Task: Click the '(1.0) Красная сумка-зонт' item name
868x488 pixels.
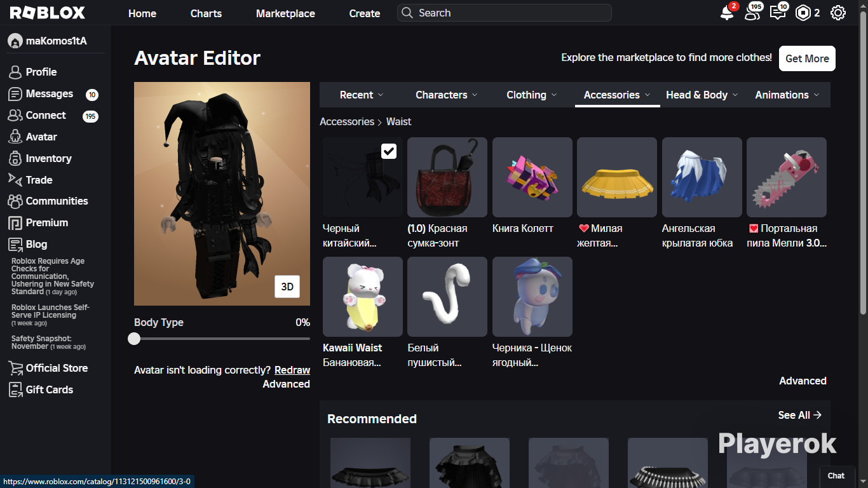Action: [x=437, y=236]
